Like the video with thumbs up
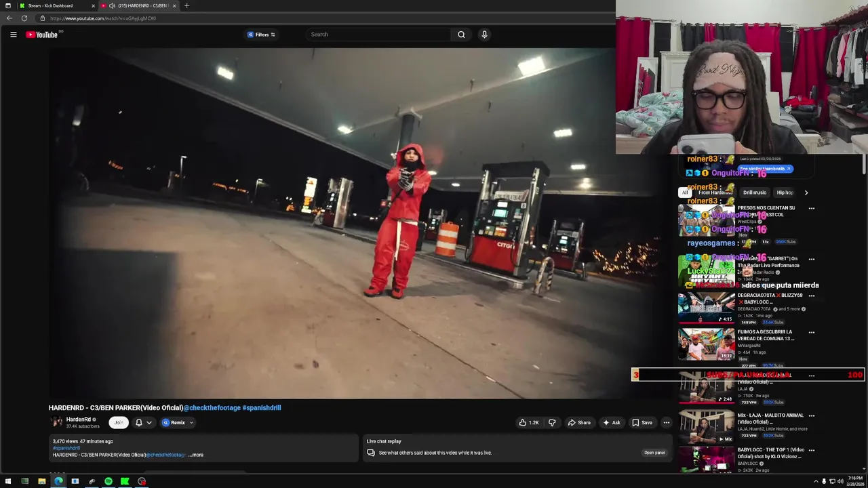This screenshot has height=488, width=868. (x=528, y=422)
